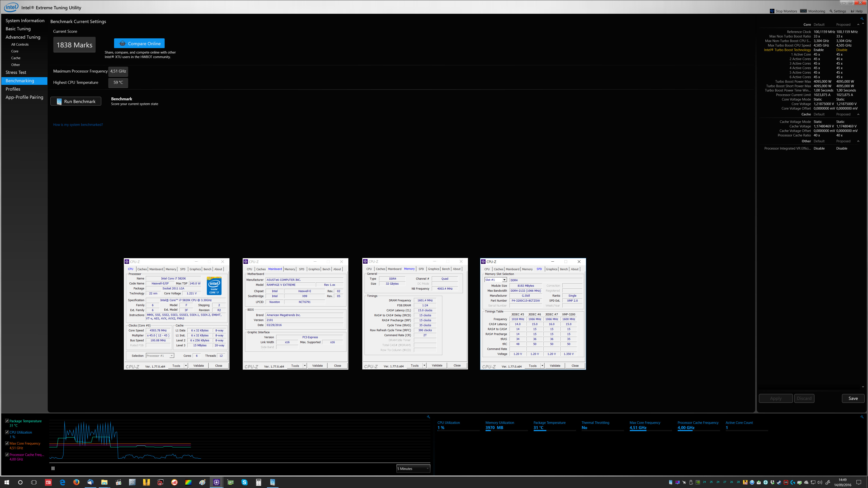Open XTU Settings from the top toolbar

click(838, 11)
